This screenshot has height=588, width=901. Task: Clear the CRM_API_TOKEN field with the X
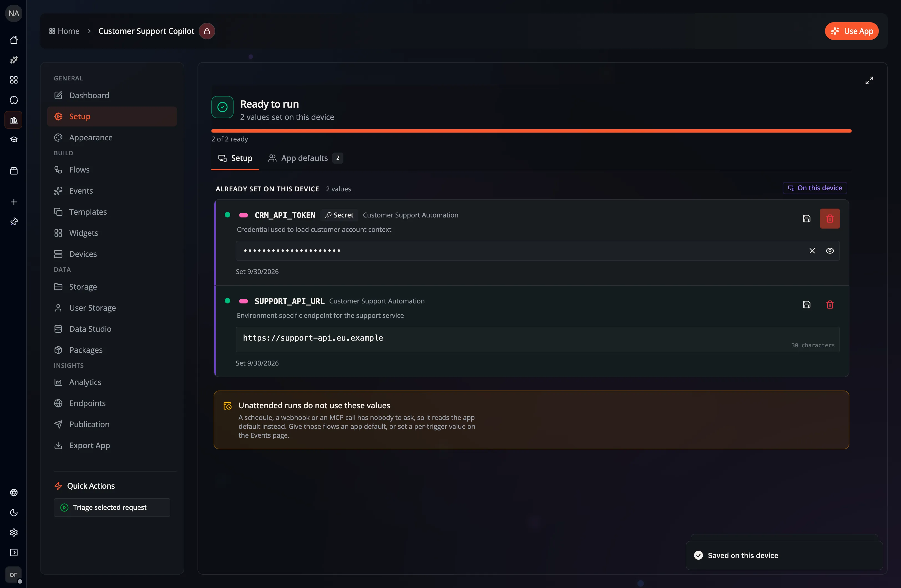812,251
